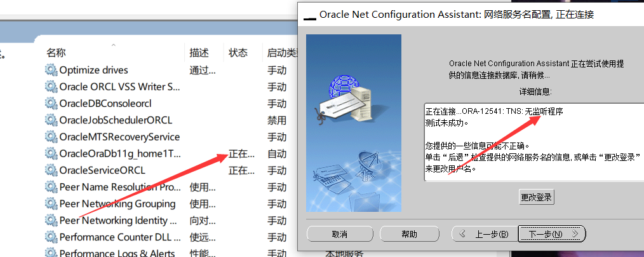Select Performance Counter DLL service name
644x257 pixels.
tap(120, 237)
